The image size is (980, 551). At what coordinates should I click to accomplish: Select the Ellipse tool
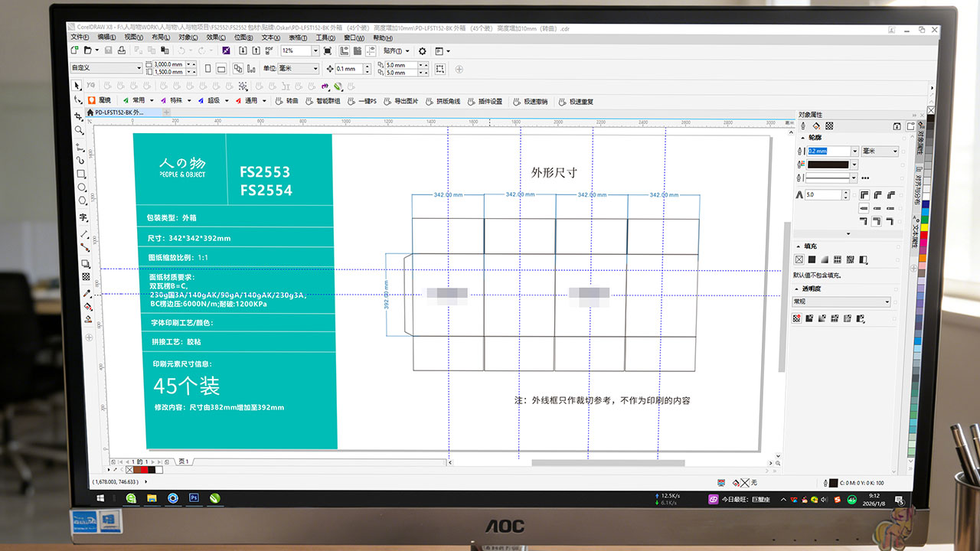click(82, 187)
